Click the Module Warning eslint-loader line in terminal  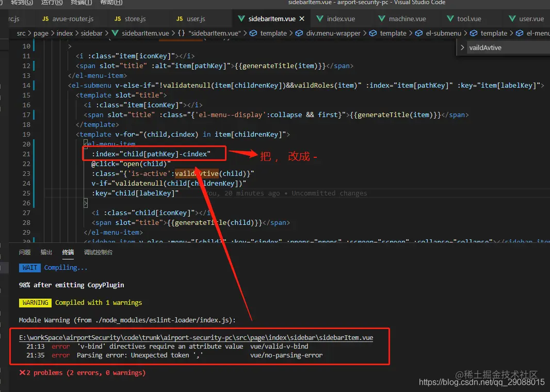127,320
